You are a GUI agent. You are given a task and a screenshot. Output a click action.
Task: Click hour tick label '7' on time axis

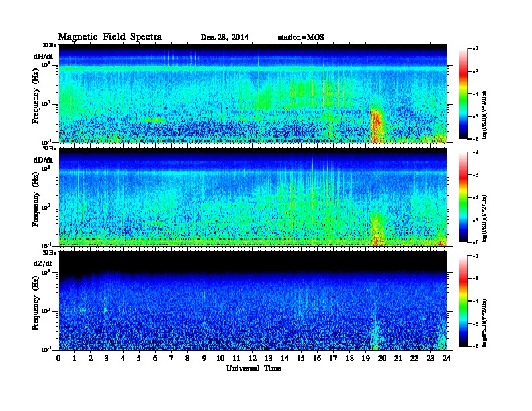[x=171, y=358]
